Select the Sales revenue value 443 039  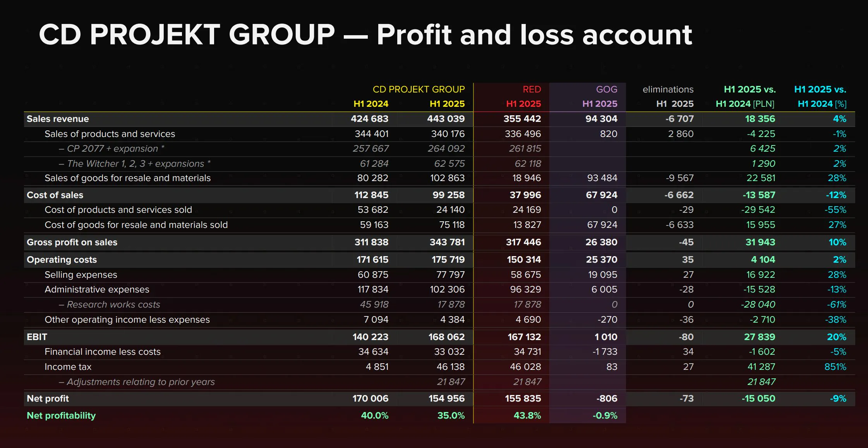pyautogui.click(x=446, y=119)
